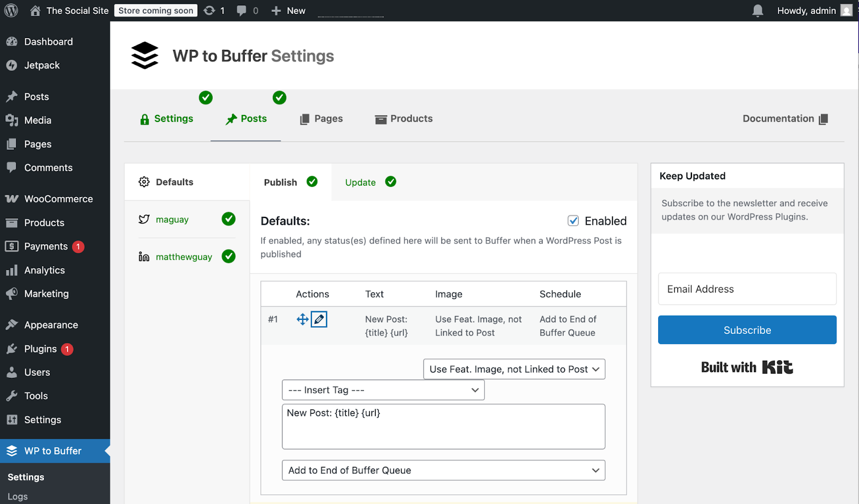This screenshot has height=504, width=859.
Task: Select the Appearance paintbrush icon
Action: tap(12, 324)
